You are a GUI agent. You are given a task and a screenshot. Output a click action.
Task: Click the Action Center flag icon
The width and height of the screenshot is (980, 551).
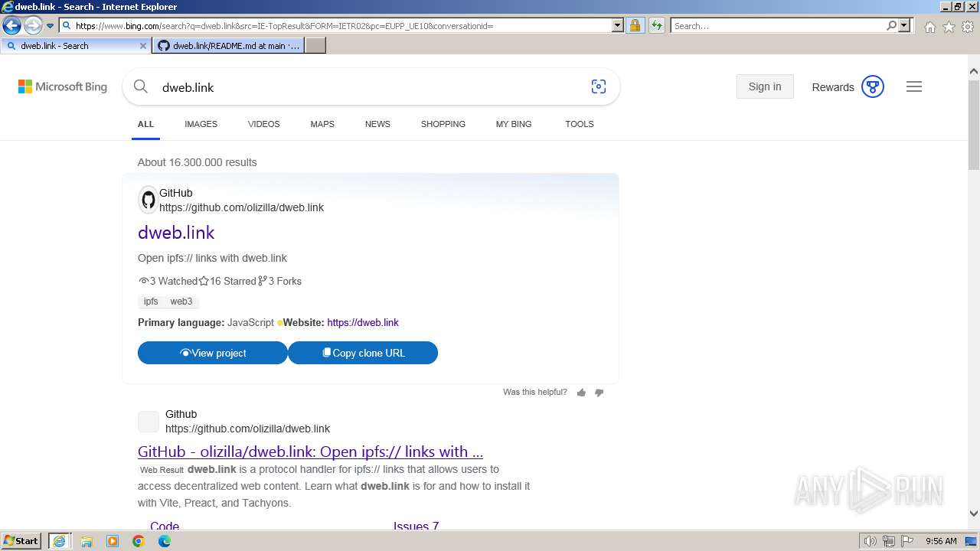click(907, 541)
